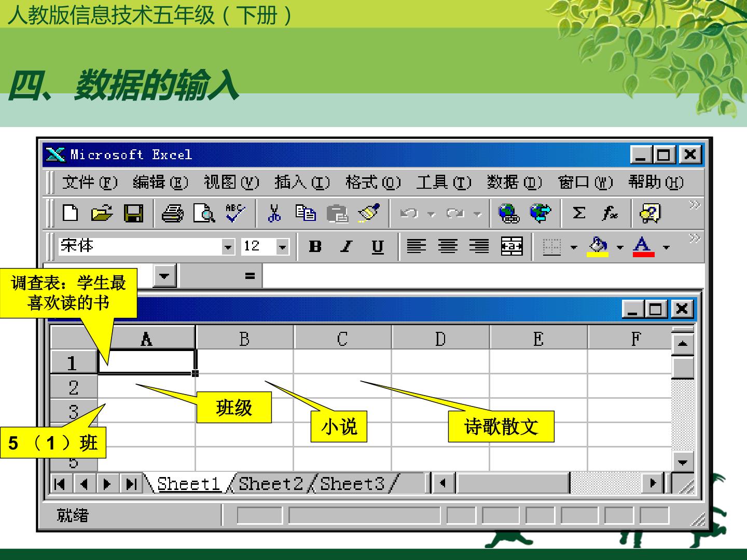Expand the 宋体 font name dropdown
This screenshot has height=560, width=747.
(x=228, y=247)
